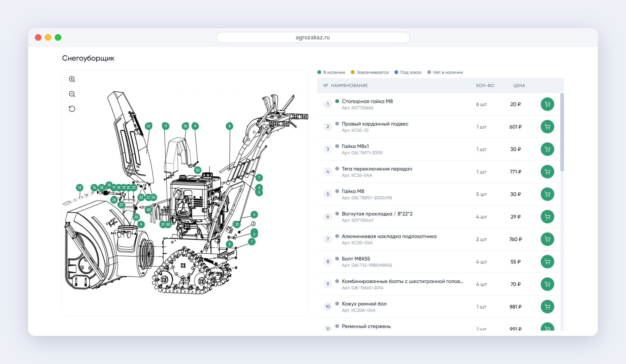Screen dimensions: 626x364
Task: Add Гайка М8х1 to cart
Action: click(x=547, y=149)
